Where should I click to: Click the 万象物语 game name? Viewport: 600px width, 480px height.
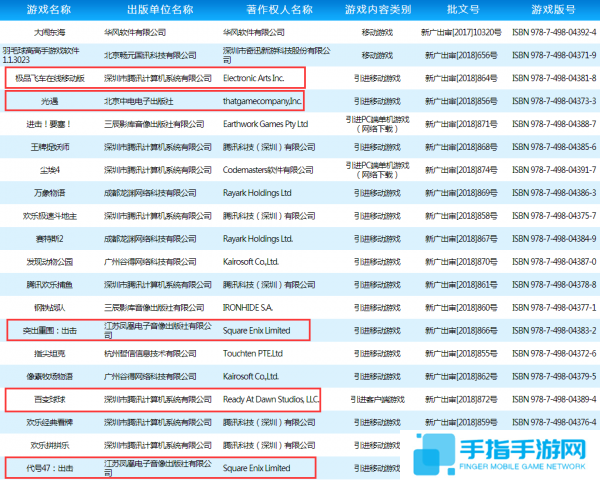coord(50,192)
